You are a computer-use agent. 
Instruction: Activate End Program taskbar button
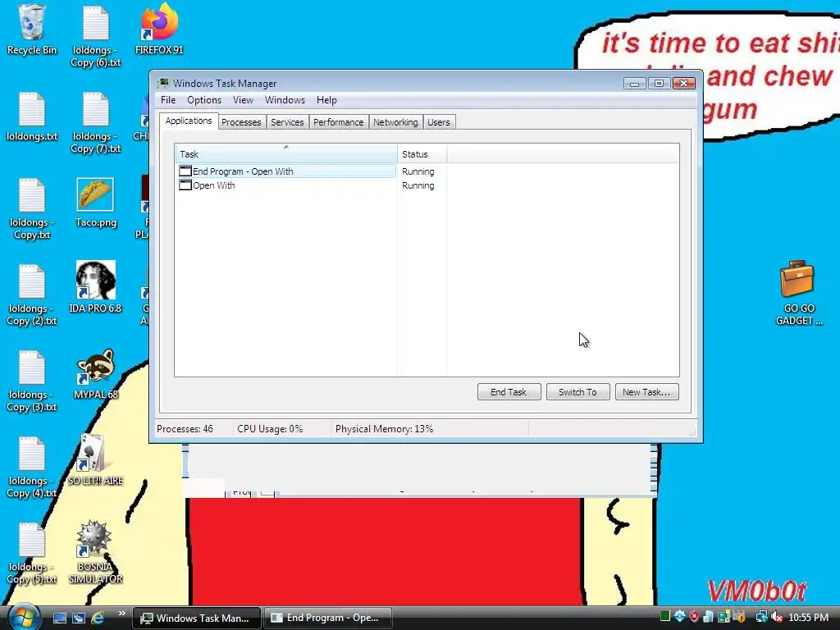(327, 618)
